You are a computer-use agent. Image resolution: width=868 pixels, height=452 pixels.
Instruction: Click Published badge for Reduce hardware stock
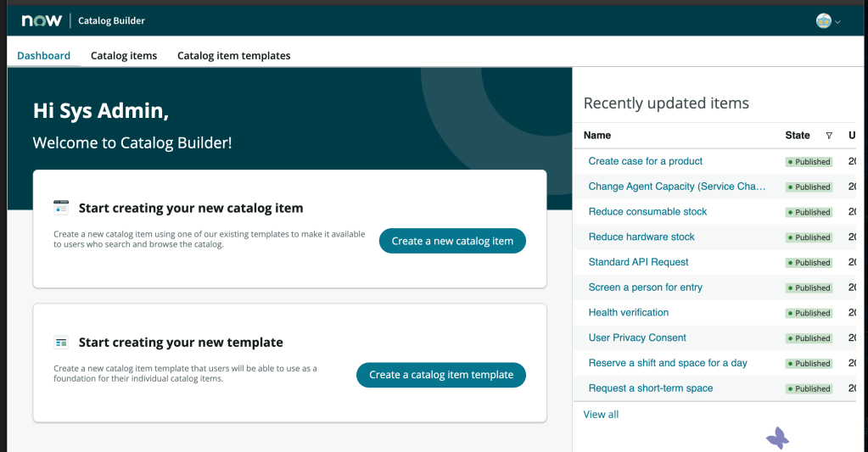click(809, 237)
